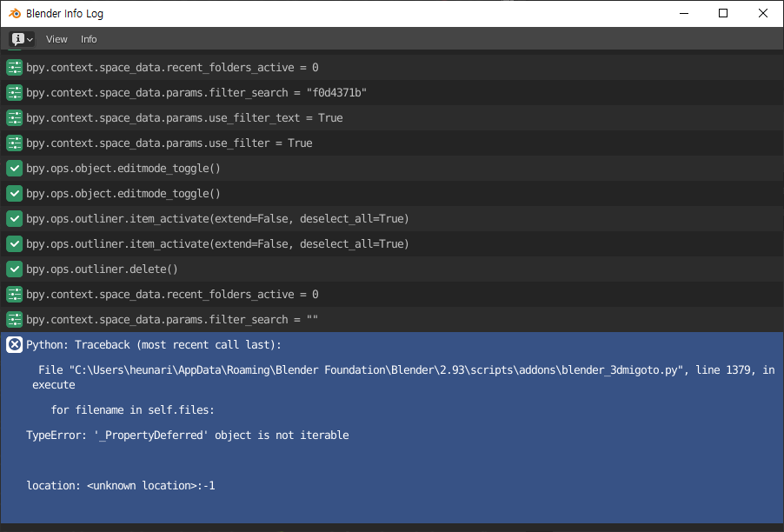Click the TypeError '_PropertyDeferred' not iterable line
Image resolution: width=784 pixels, height=532 pixels.
188,435
